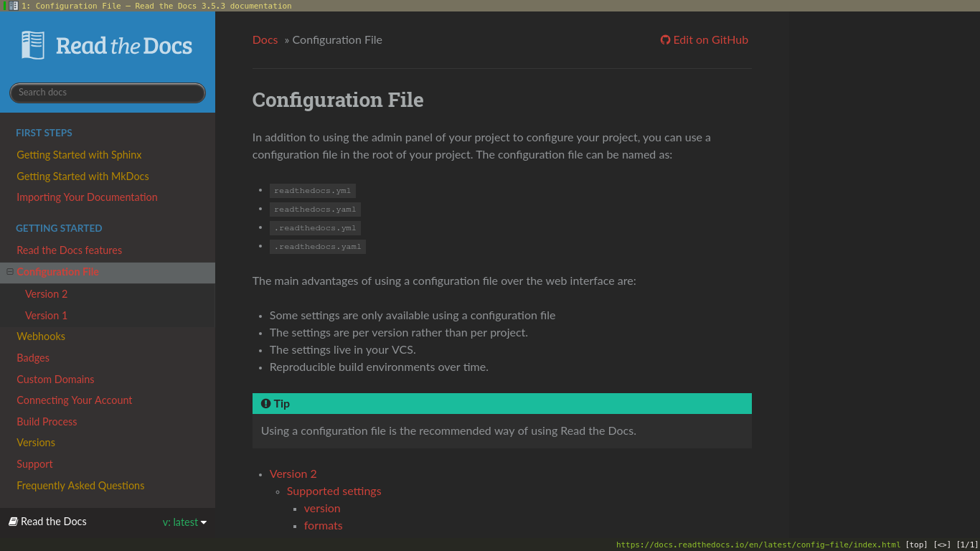Open the Supported settings link
Screen dimensions: 980x551
pos(334,491)
